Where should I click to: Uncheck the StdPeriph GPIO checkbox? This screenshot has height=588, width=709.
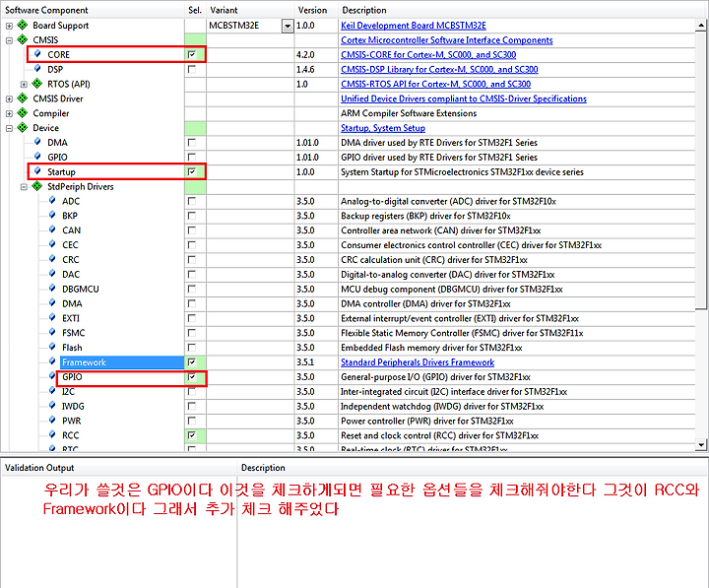click(192, 376)
